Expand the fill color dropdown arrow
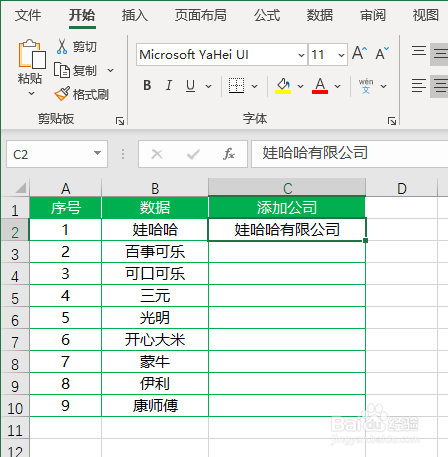This screenshot has width=448, height=457. (x=301, y=86)
